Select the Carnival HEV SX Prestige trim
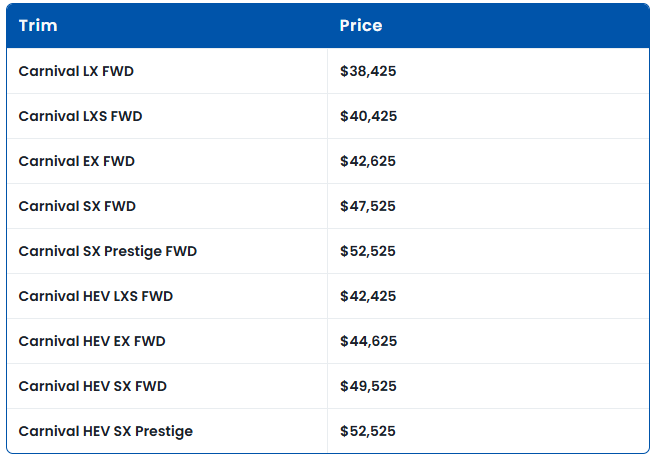Screen dimensions: 655x456 [106, 432]
